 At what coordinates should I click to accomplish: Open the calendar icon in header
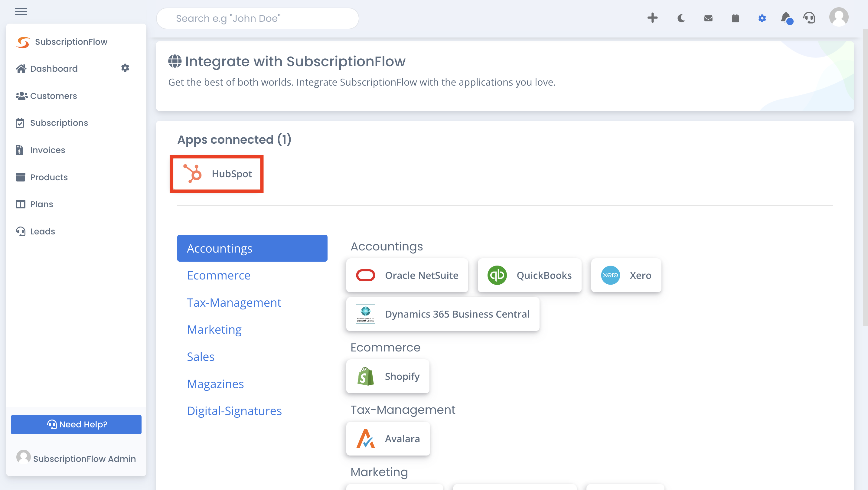pos(735,18)
